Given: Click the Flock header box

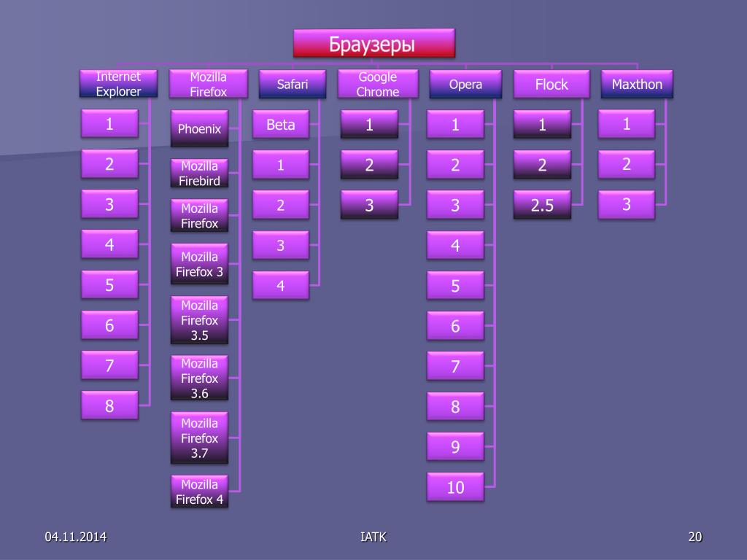Looking at the screenshot, I should tap(551, 85).
